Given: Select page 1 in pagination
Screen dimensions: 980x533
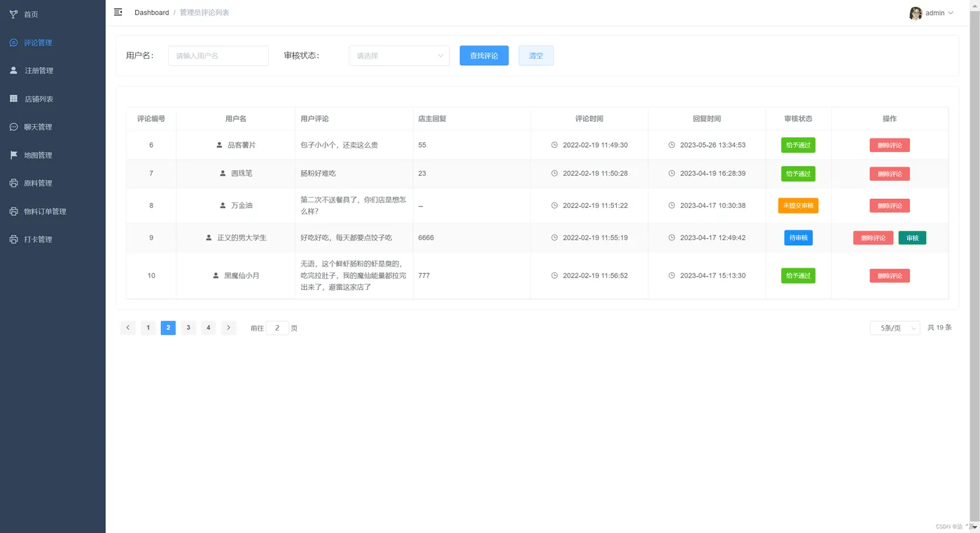Looking at the screenshot, I should click(148, 328).
